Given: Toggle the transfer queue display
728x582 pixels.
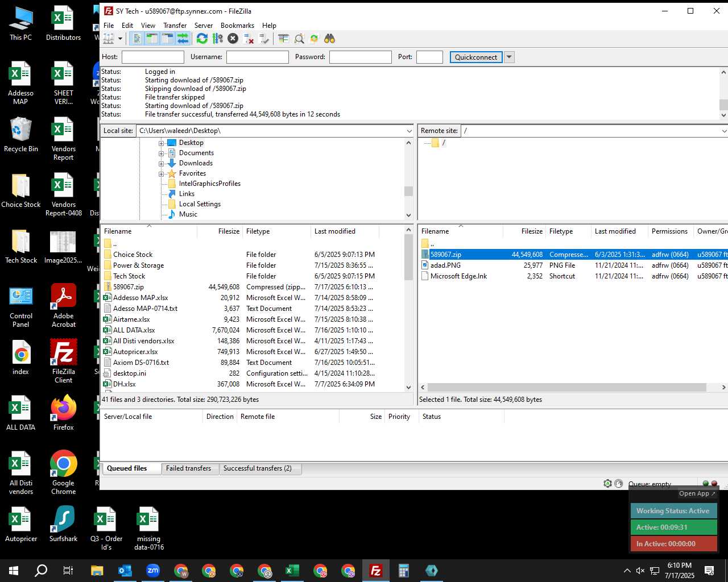Looking at the screenshot, I should click(183, 39).
